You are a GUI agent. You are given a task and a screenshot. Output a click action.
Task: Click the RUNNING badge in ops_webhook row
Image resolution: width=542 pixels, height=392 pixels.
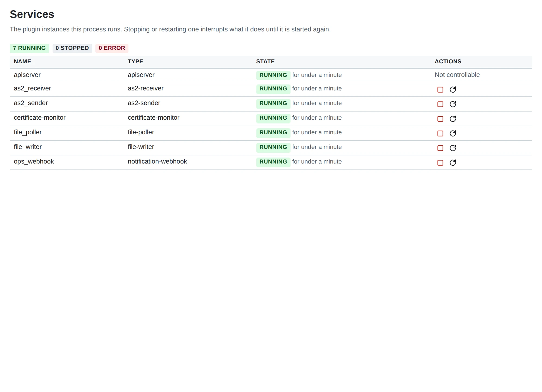[273, 162]
